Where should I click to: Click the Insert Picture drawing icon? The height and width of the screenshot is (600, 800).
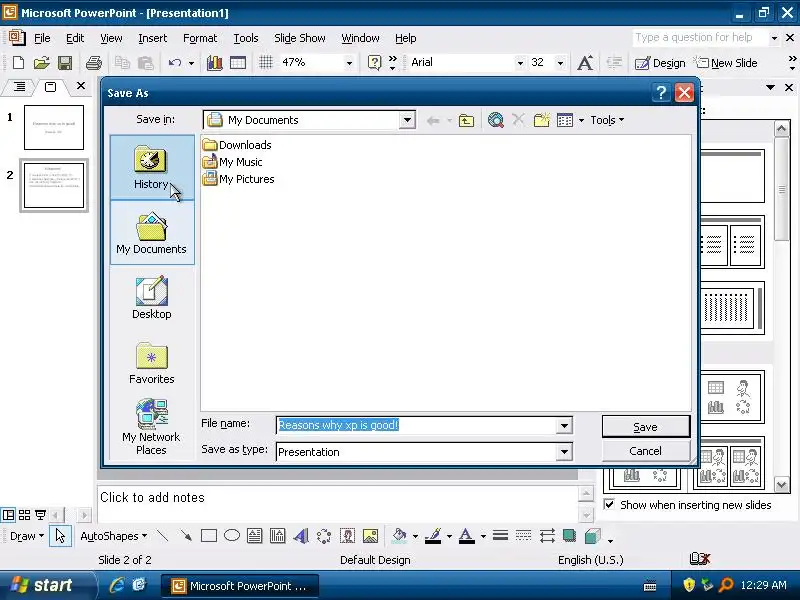pyautogui.click(x=370, y=536)
